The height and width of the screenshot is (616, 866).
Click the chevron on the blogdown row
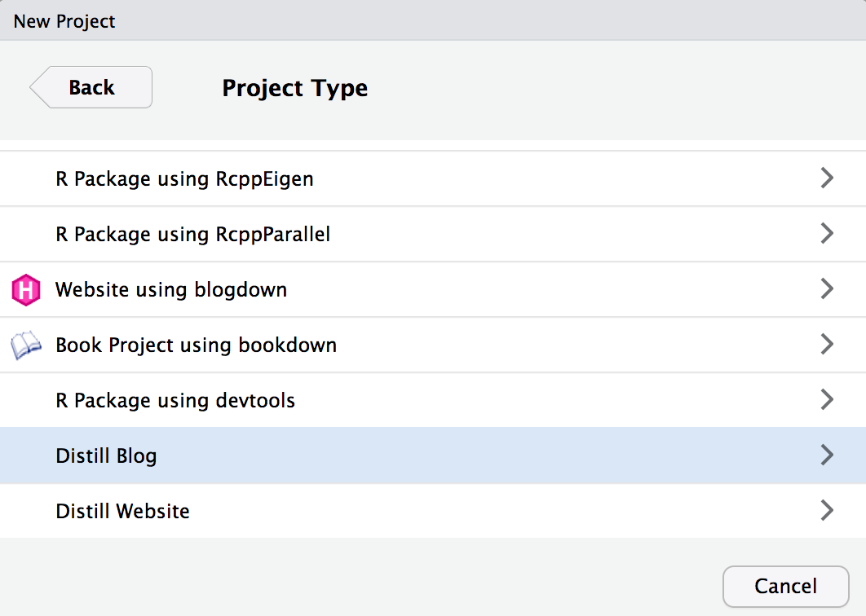[827, 288]
